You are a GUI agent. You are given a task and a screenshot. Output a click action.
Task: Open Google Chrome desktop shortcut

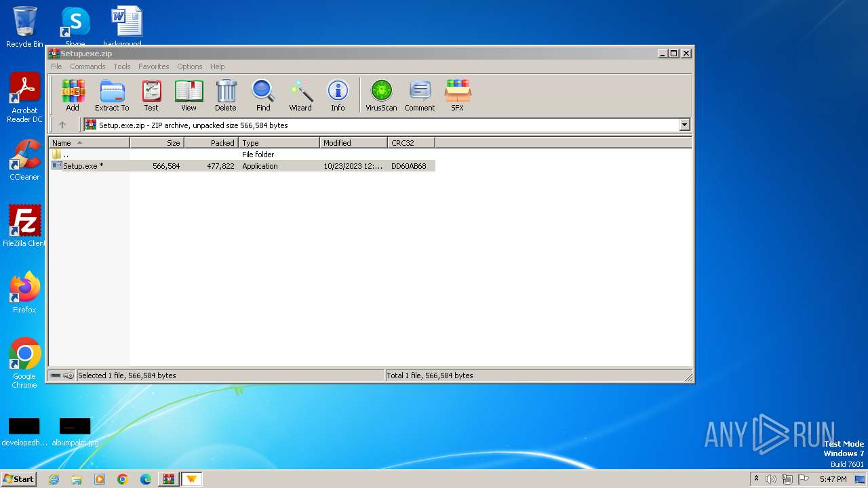tap(24, 363)
